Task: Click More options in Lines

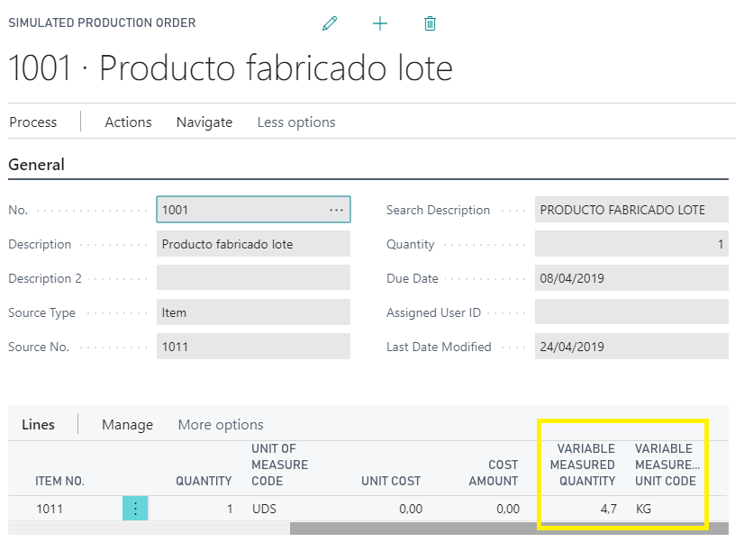Action: tap(221, 424)
